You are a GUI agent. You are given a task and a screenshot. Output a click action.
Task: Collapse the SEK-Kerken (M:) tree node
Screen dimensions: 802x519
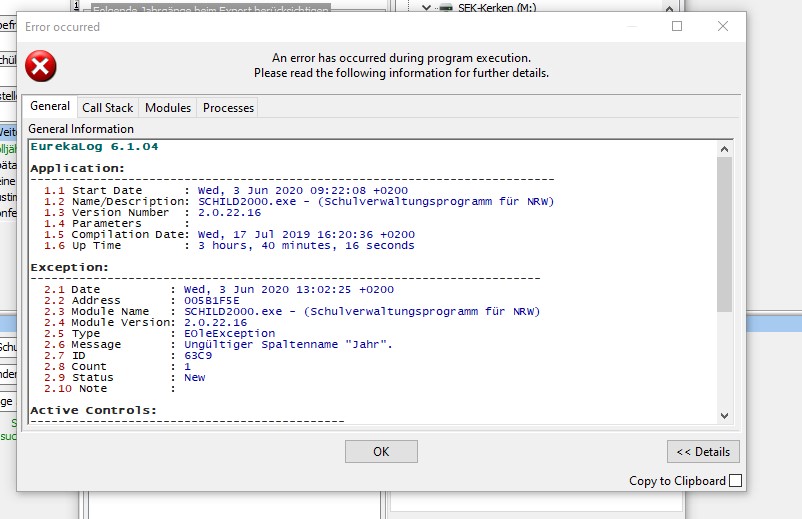(x=428, y=7)
